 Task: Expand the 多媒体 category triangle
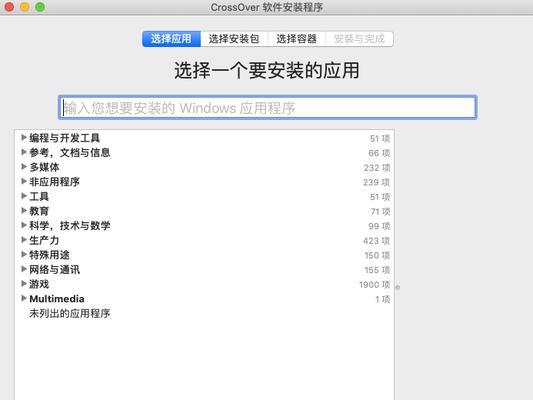point(24,167)
